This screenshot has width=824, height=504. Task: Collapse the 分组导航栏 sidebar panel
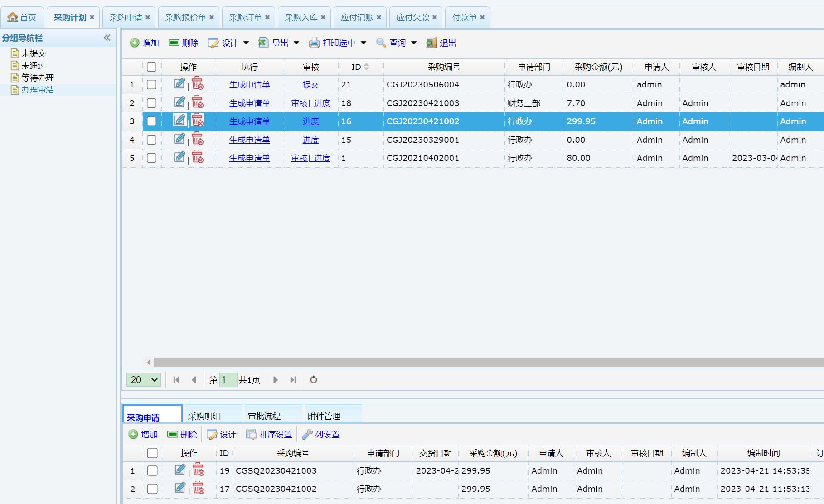[x=107, y=38]
